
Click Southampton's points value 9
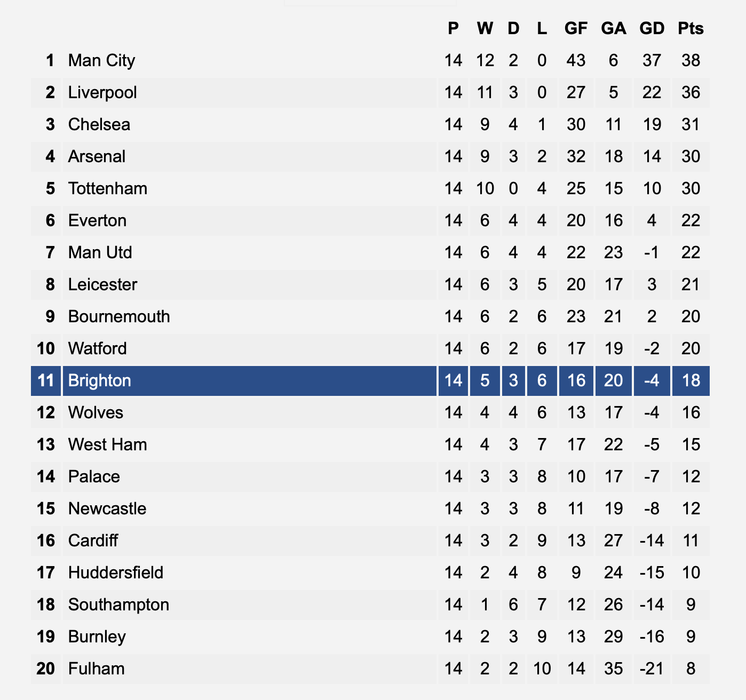pyautogui.click(x=691, y=604)
